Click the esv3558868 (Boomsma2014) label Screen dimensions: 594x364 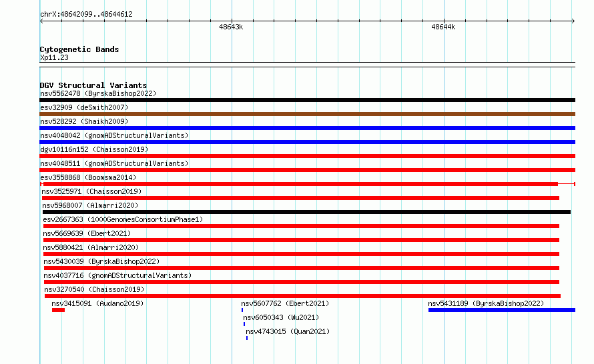pos(88,177)
